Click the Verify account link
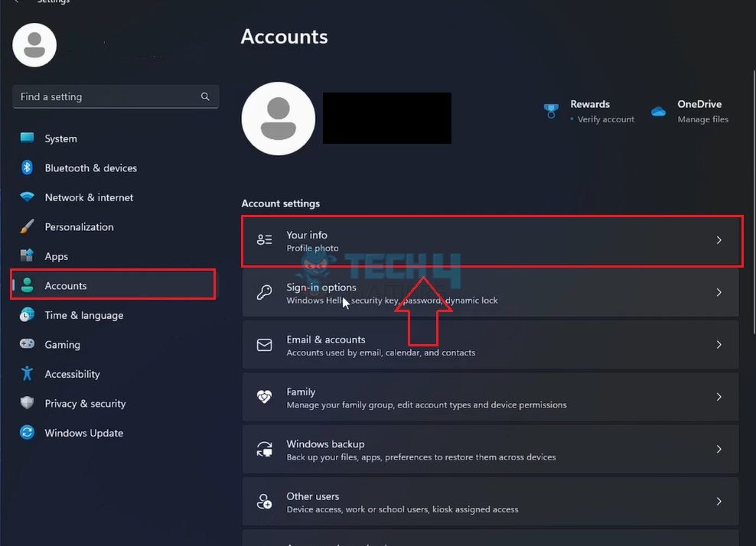The width and height of the screenshot is (756, 546). tap(604, 119)
